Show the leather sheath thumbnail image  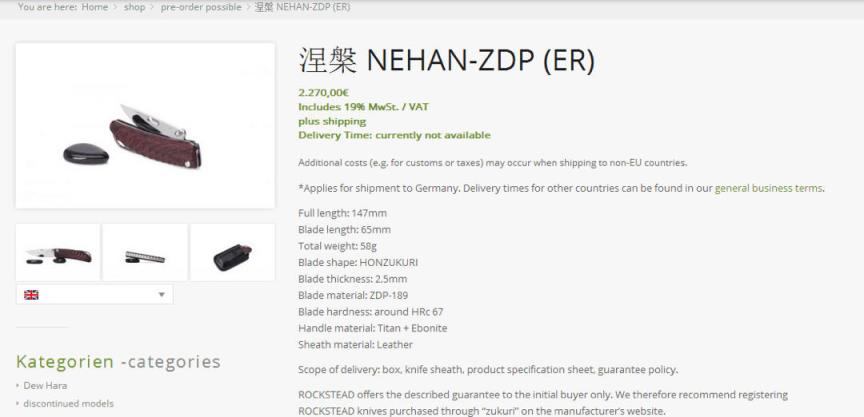coord(233,252)
